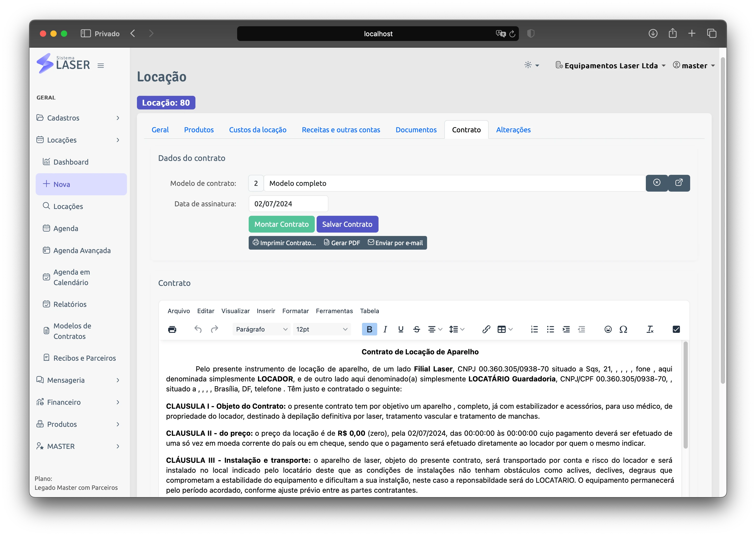Decrease indent of paragraph

click(582, 329)
